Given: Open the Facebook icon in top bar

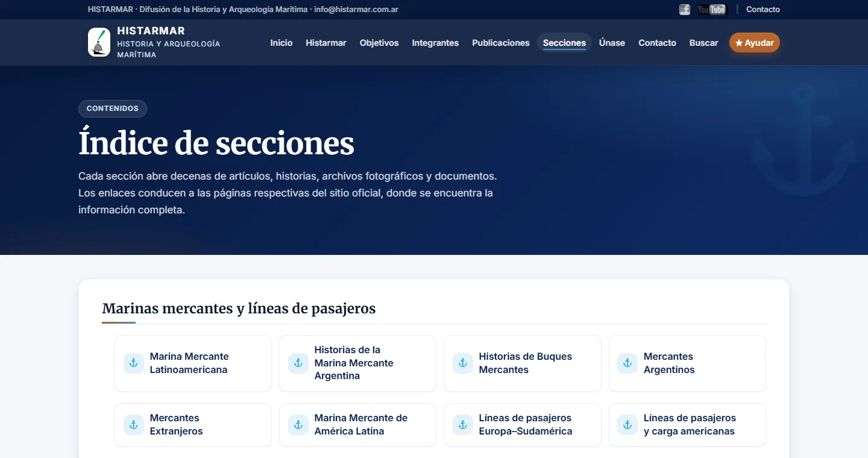Looking at the screenshot, I should [685, 10].
